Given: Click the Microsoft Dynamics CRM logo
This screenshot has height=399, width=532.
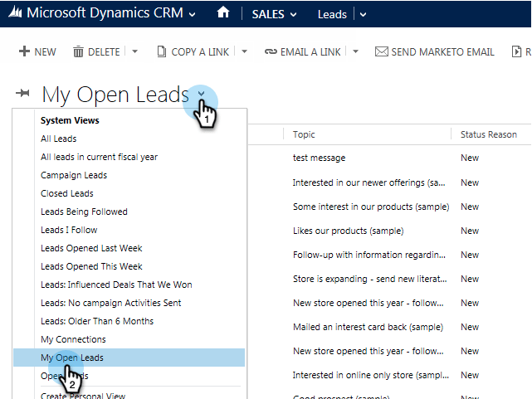Looking at the screenshot, I should tap(15, 12).
